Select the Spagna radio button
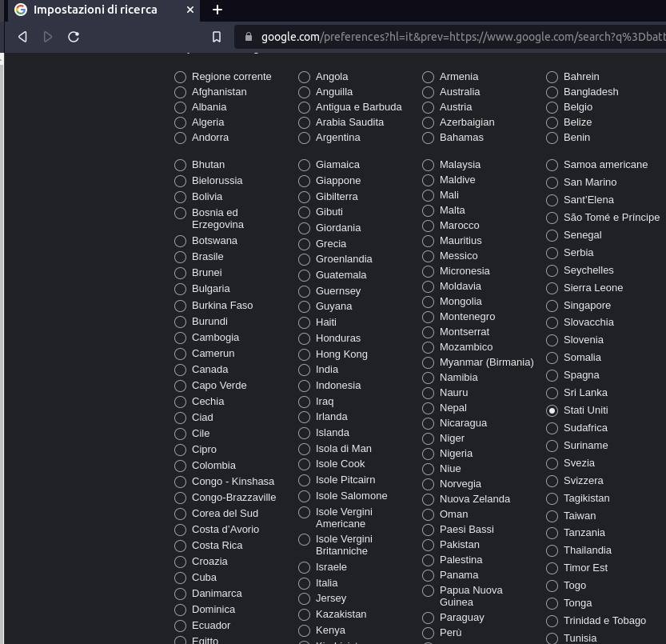This screenshot has height=644, width=666. click(552, 375)
